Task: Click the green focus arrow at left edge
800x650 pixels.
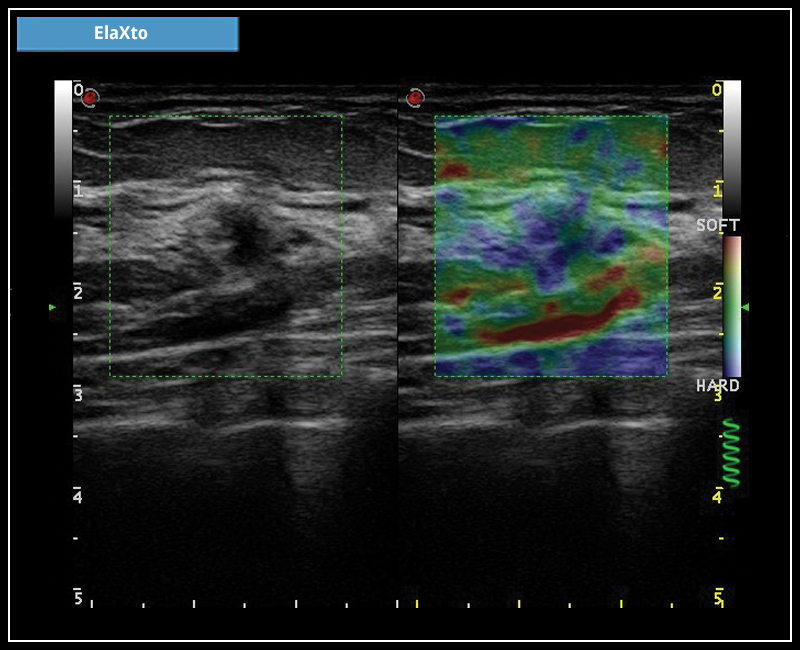Action: (52, 307)
